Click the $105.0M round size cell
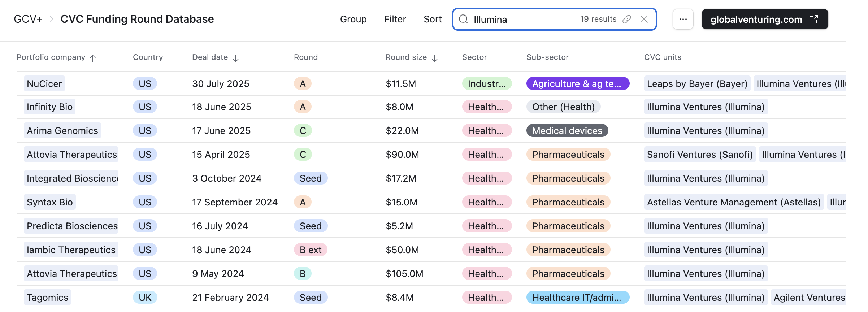The width and height of the screenshot is (868, 312). pyautogui.click(x=404, y=273)
